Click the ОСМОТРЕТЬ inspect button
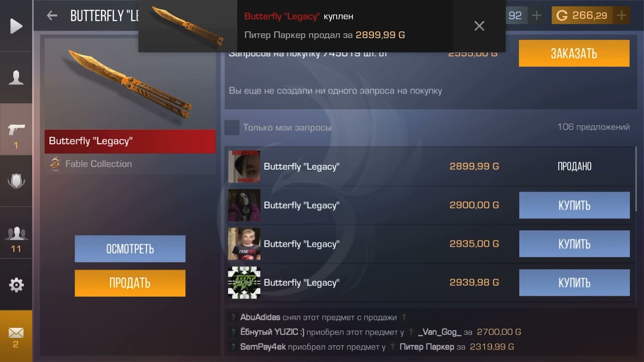The image size is (644, 362). point(130,249)
